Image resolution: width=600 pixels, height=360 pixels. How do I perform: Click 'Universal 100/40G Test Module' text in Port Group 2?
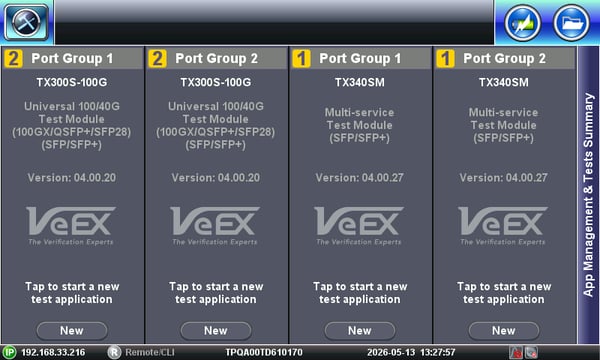click(215, 112)
